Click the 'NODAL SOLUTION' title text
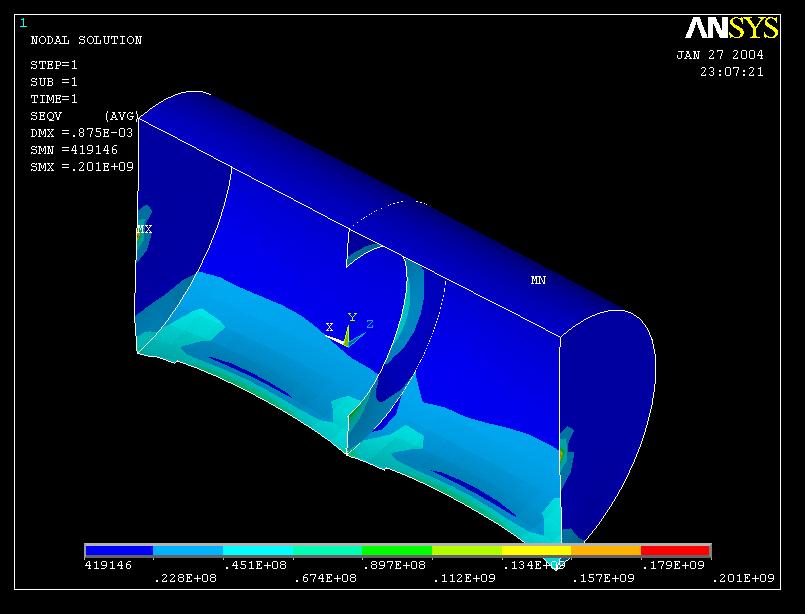The height and width of the screenshot is (614, 805). [86, 40]
